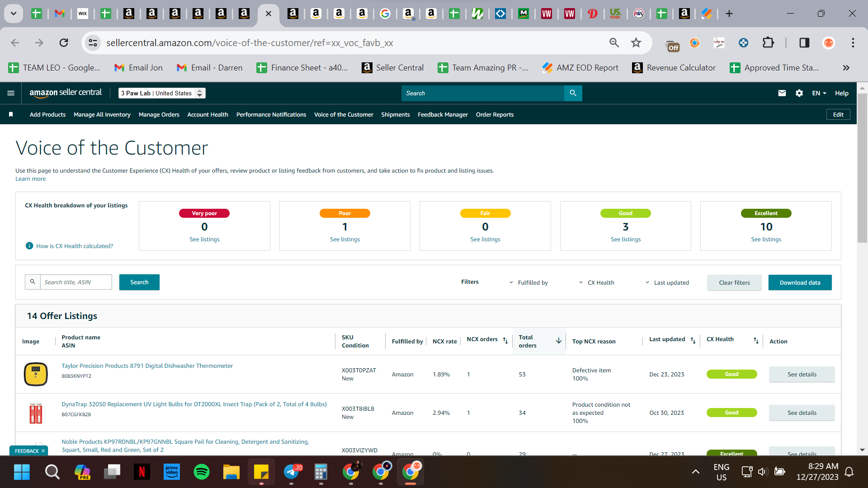This screenshot has width=868, height=488.
Task: Open the Seller Central hamburger menu
Action: [x=11, y=93]
